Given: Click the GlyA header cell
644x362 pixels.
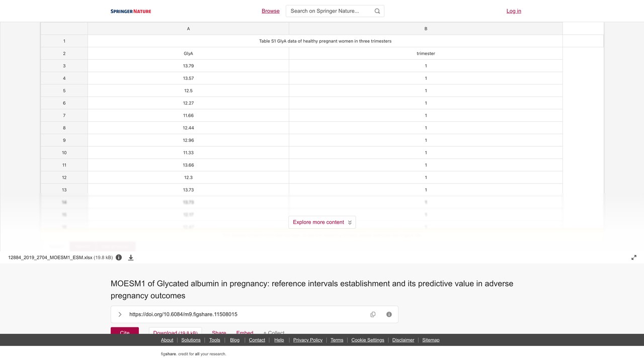Looking at the screenshot, I should tap(188, 53).
